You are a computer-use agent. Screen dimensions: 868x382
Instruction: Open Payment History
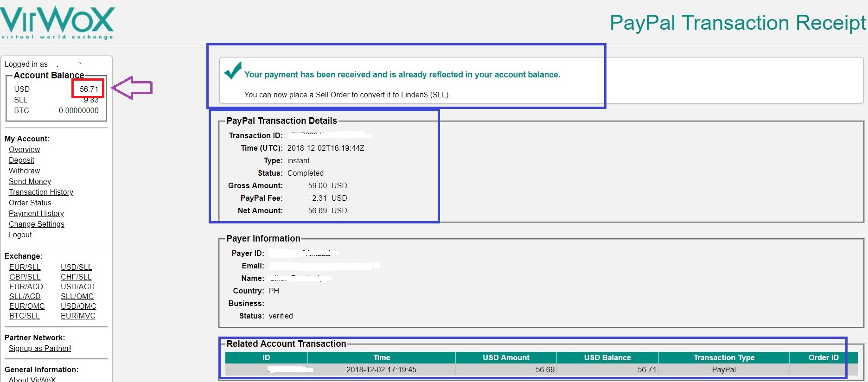(x=36, y=213)
